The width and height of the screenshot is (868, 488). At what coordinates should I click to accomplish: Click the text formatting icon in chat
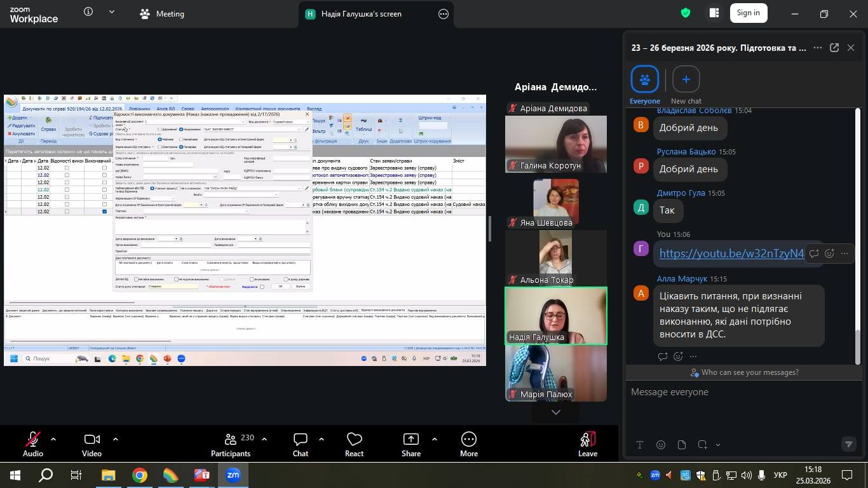pyautogui.click(x=640, y=445)
